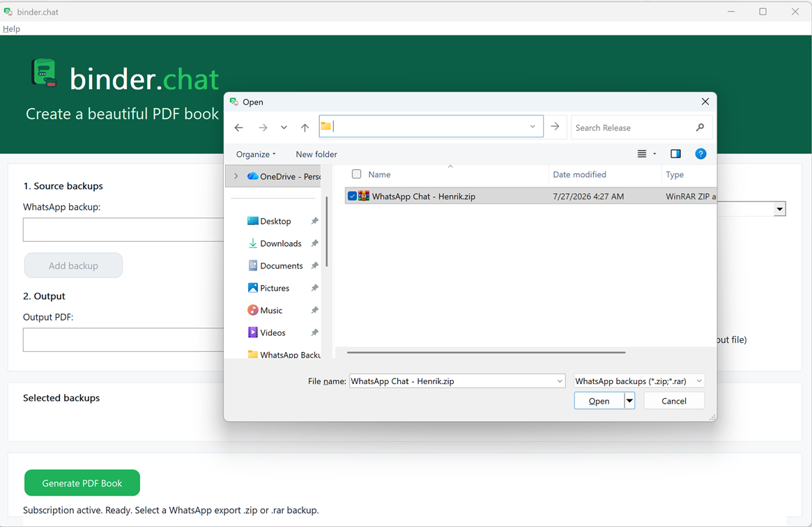Click the pin icon next to Videos
Screen dimensions: 812x527
click(314, 333)
